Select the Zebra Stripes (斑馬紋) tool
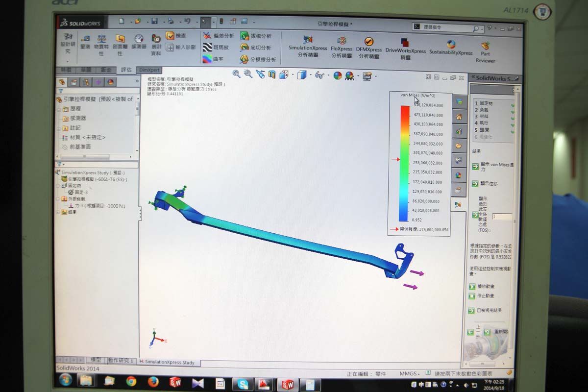The image size is (588, 392). pyautogui.click(x=208, y=48)
